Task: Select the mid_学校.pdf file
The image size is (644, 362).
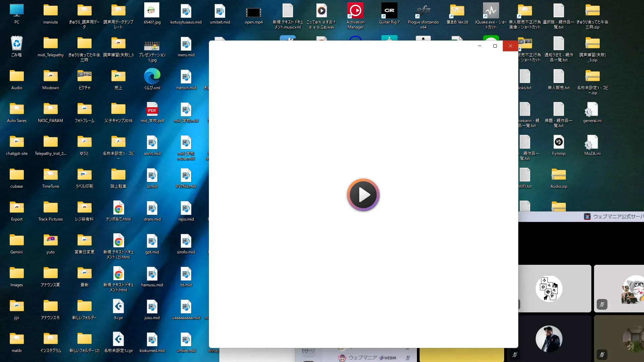Action: (x=152, y=110)
